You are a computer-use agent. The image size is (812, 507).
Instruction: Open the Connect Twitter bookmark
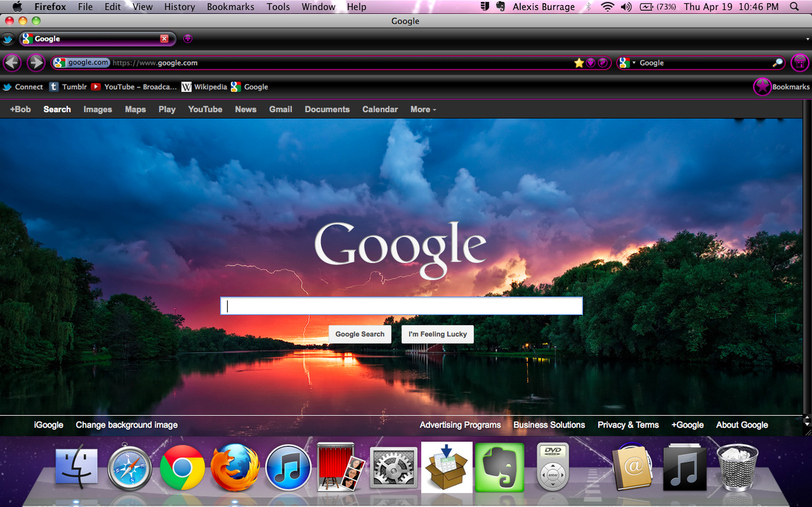tap(23, 87)
